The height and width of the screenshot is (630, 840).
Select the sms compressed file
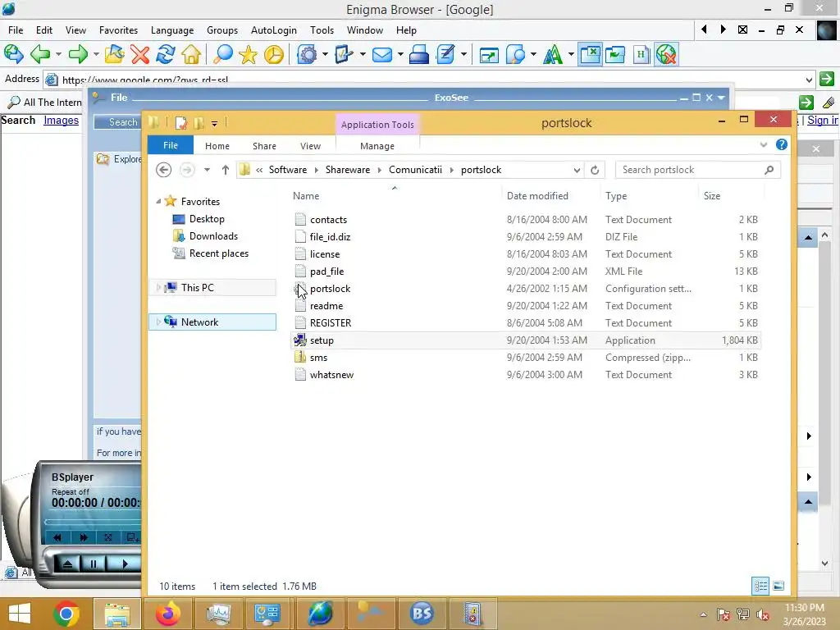tap(526, 358)
